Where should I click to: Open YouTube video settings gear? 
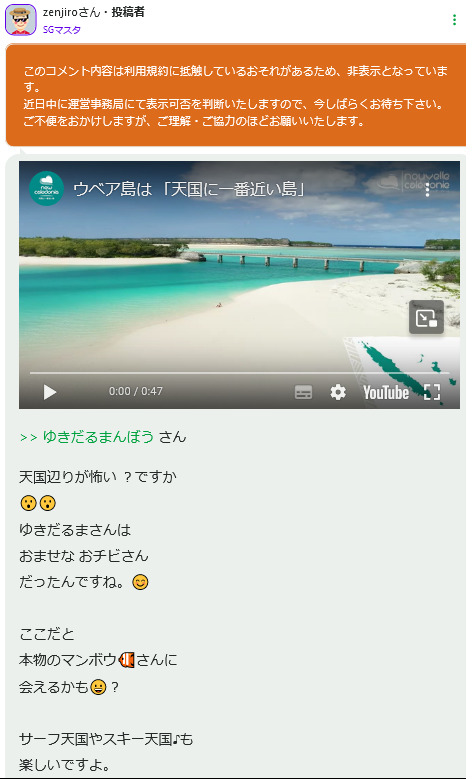338,392
